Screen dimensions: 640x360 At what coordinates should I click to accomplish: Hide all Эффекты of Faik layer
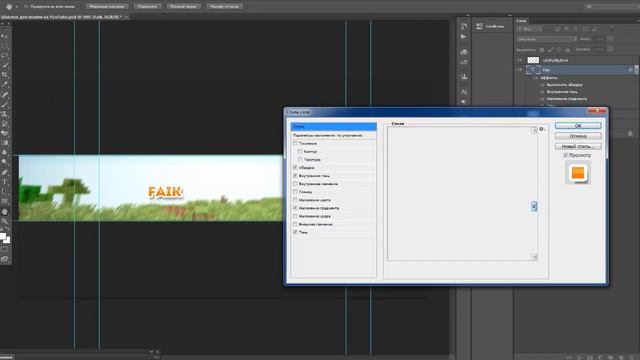point(536,78)
